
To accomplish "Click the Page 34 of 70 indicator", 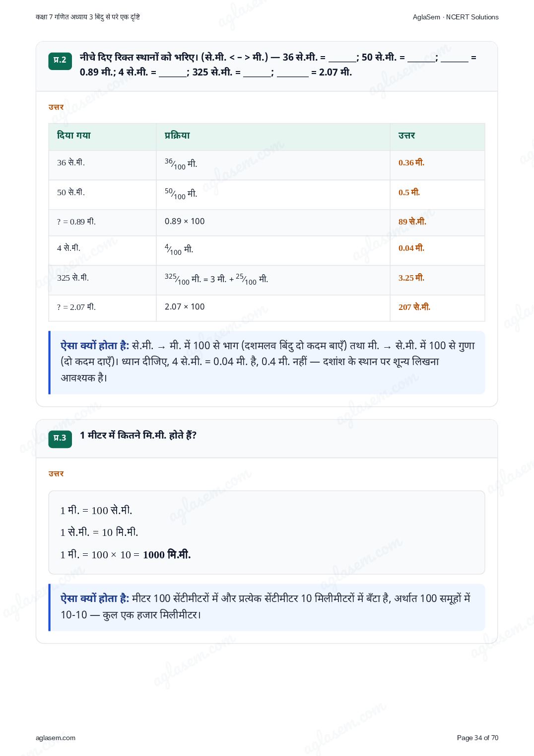I will click(x=477, y=738).
